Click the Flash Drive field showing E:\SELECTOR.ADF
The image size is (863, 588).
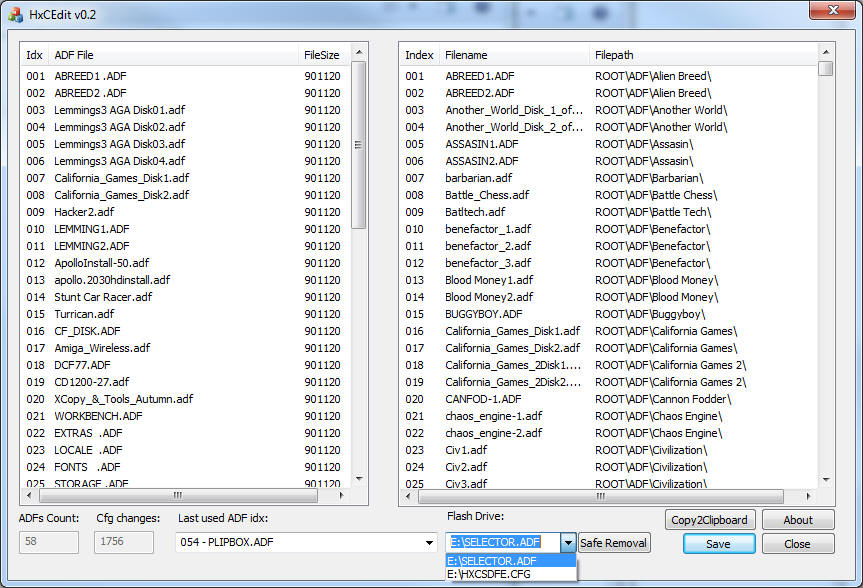click(502, 543)
